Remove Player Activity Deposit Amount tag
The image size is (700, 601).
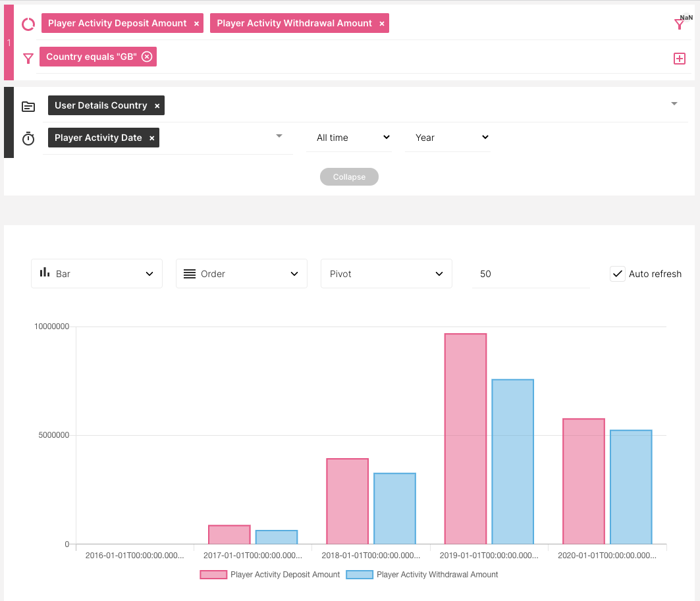click(196, 24)
